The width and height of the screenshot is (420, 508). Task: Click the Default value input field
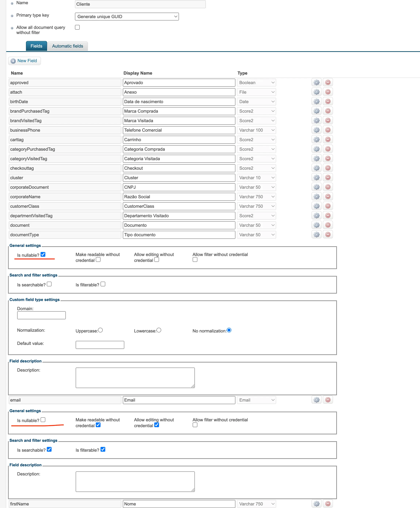click(100, 345)
